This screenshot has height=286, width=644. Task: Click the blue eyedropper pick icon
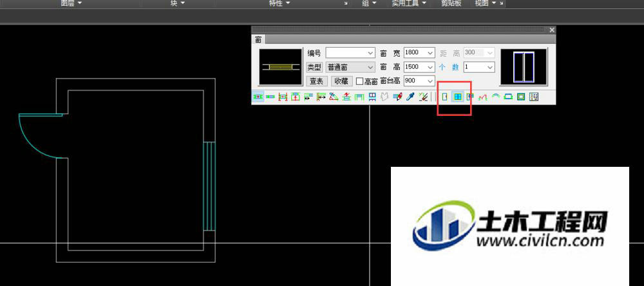(x=410, y=97)
